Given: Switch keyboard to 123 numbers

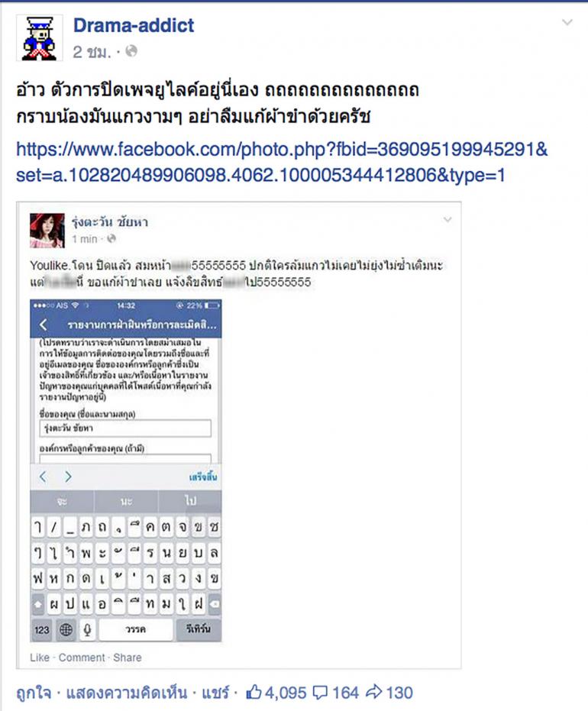Looking at the screenshot, I should (x=42, y=629).
